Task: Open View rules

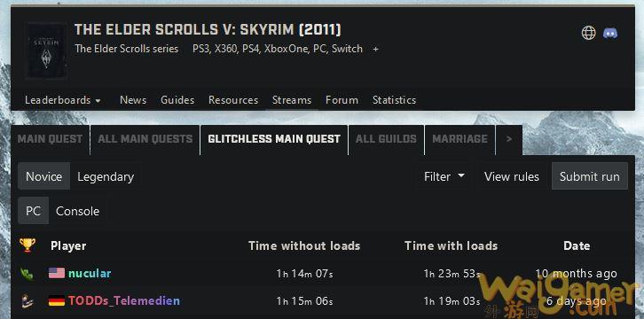Action: click(x=511, y=176)
